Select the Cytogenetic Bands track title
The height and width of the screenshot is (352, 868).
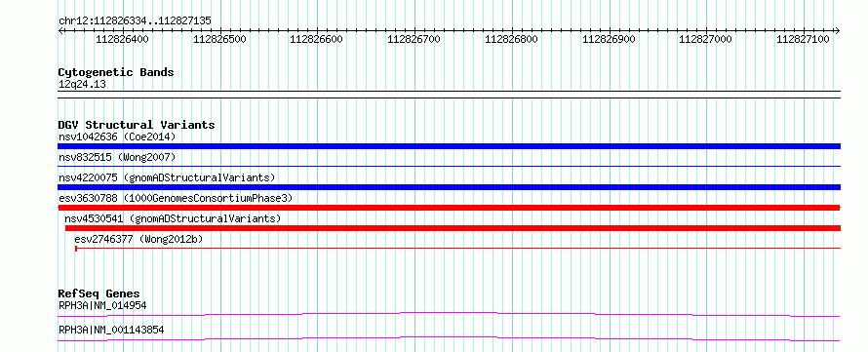[116, 72]
